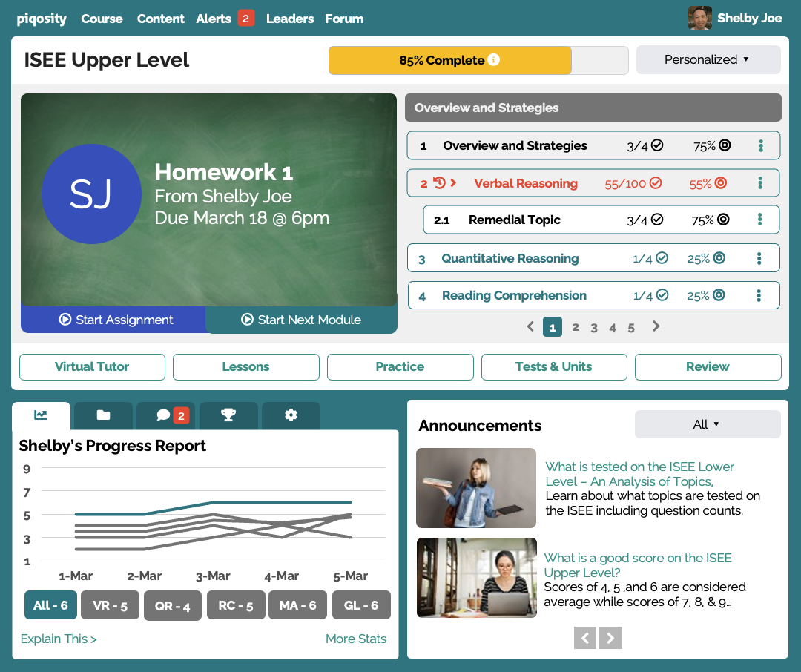
Task: Open three-dot menu for Verbal Reasoning
Action: 760,183
